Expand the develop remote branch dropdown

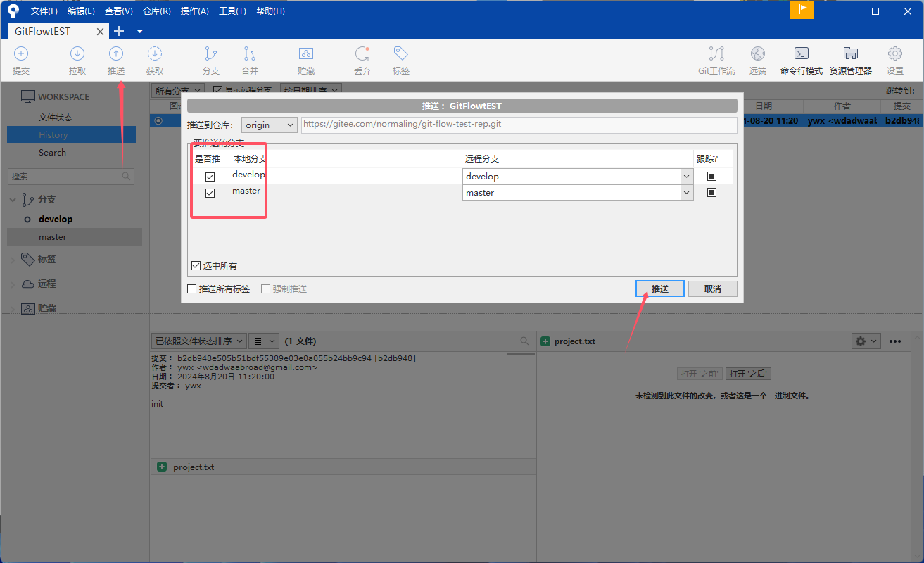[687, 177]
